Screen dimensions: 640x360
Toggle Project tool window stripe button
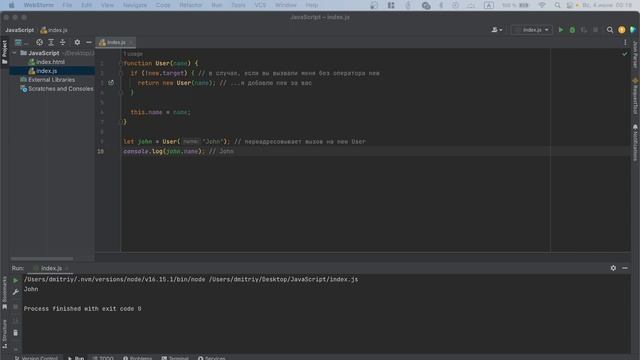(x=4, y=52)
